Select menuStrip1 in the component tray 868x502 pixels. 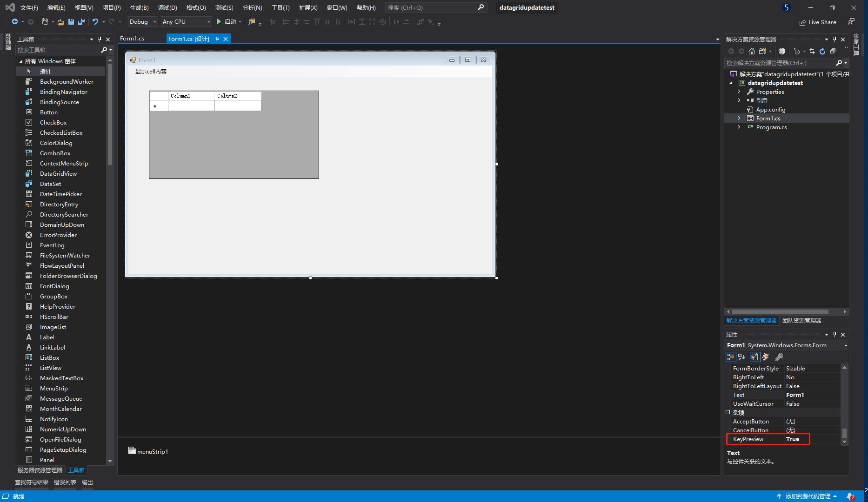pyautogui.click(x=148, y=451)
